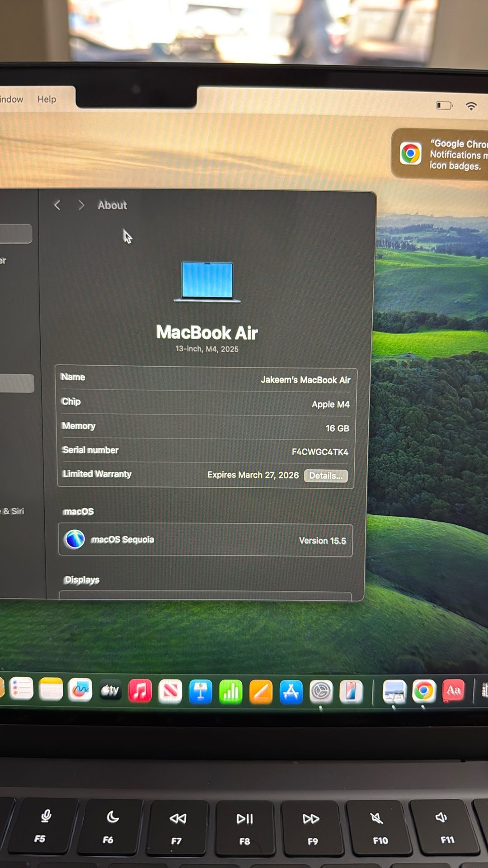Click the "About" pane title
Screen dimensions: 488x868
[113, 205]
